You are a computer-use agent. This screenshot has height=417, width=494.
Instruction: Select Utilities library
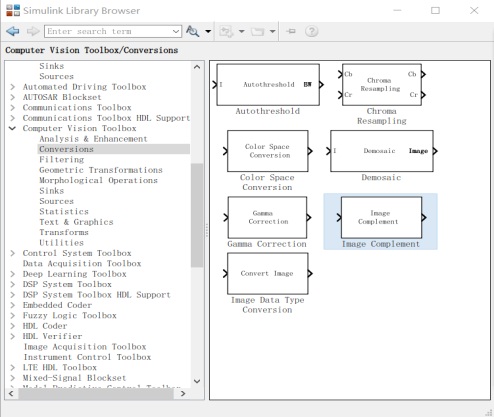point(61,243)
